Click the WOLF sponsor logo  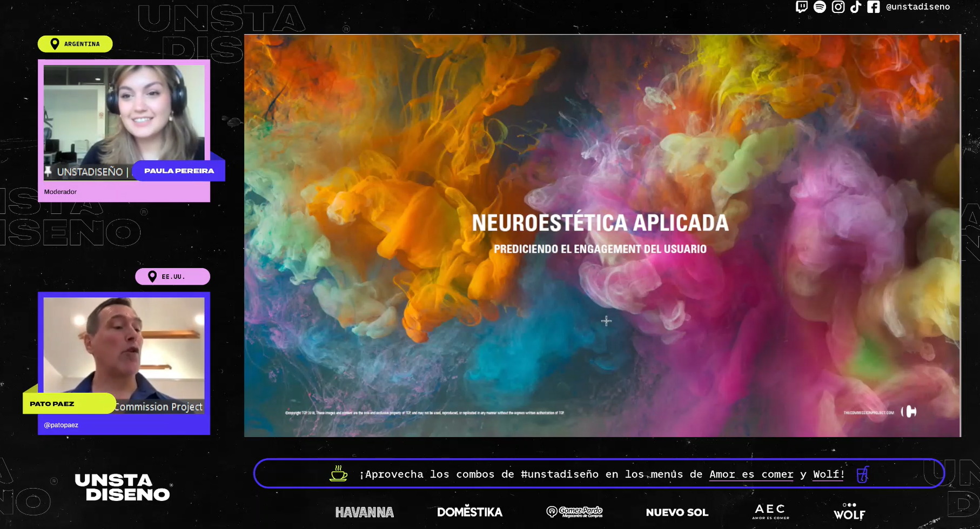(849, 511)
